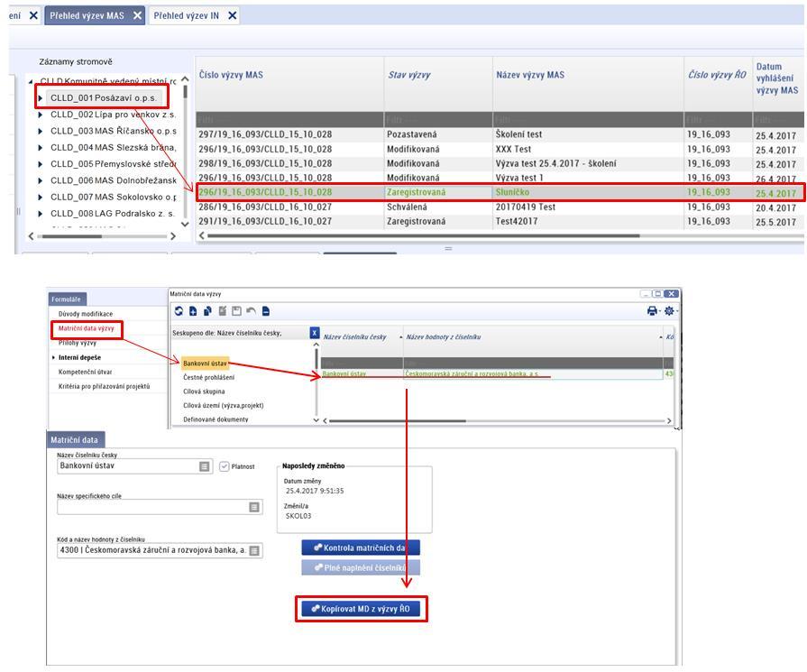This screenshot has height=672, width=807.
Task: Click the delete record icon with minus
Action: click(266, 311)
